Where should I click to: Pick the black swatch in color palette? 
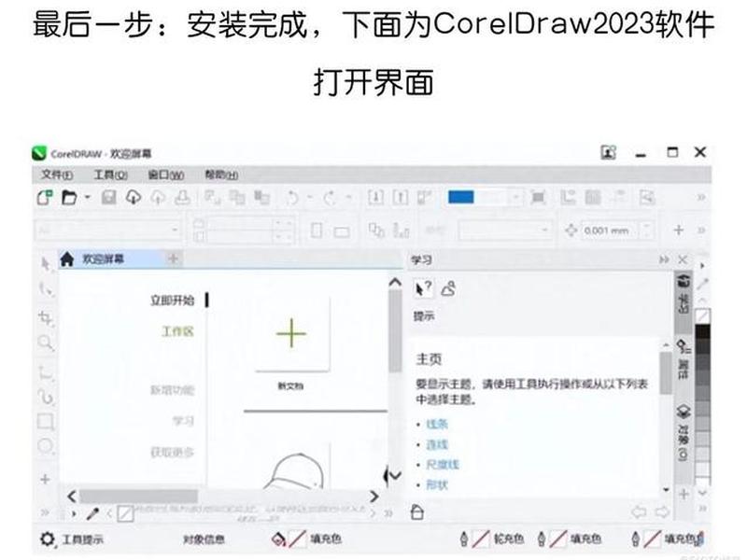pyautogui.click(x=703, y=331)
